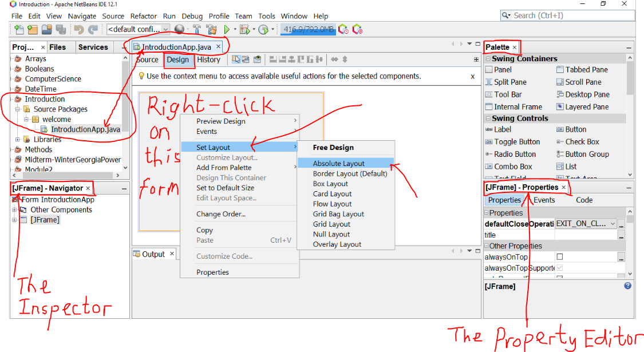Collapse the Swing Controls palette section
644x352 pixels.
pyautogui.click(x=488, y=118)
